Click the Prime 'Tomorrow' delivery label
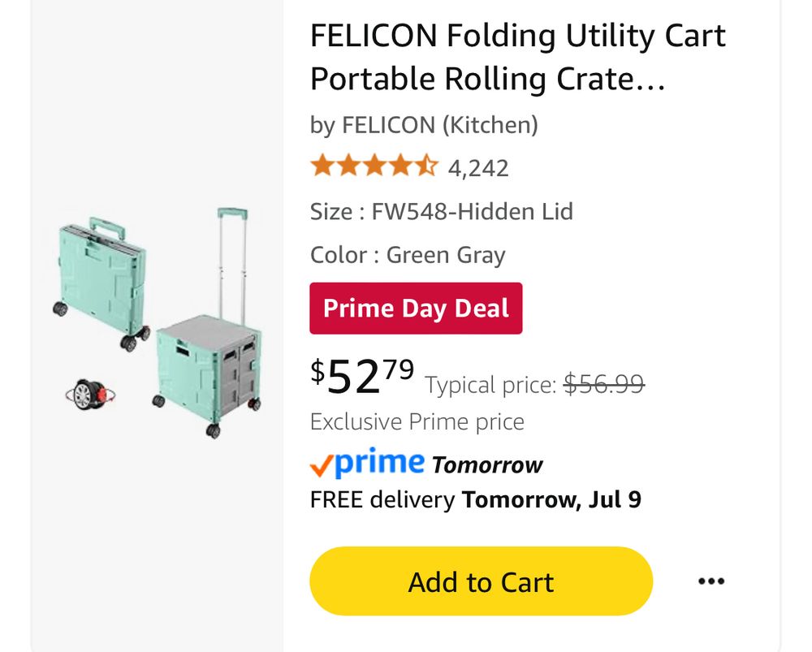 click(x=487, y=465)
